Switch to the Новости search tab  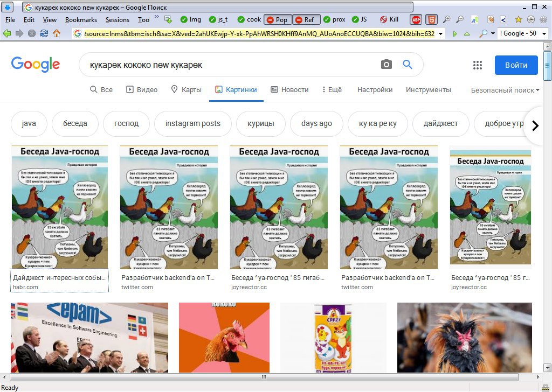tap(289, 89)
